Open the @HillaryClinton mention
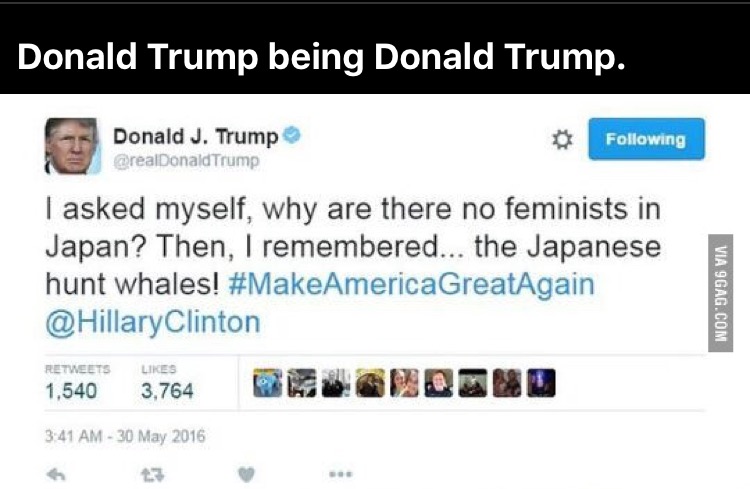This screenshot has height=489, width=750. click(153, 322)
